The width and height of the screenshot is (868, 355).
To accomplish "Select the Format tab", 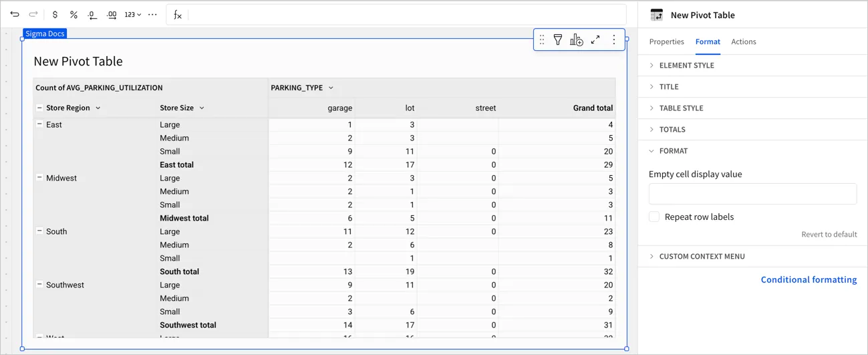I will click(x=708, y=41).
